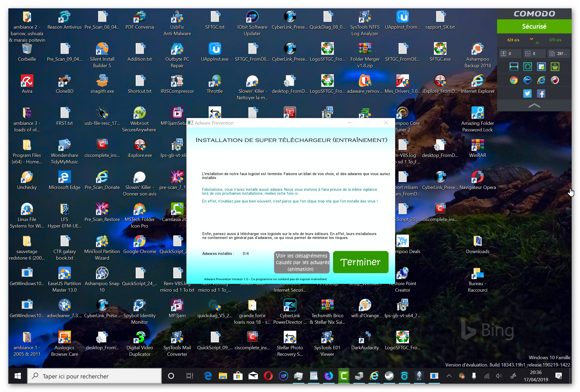Viewport: 580px width, 392px height.
Task: Click the Facebook icon in COMODO widget
Action: [x=541, y=94]
